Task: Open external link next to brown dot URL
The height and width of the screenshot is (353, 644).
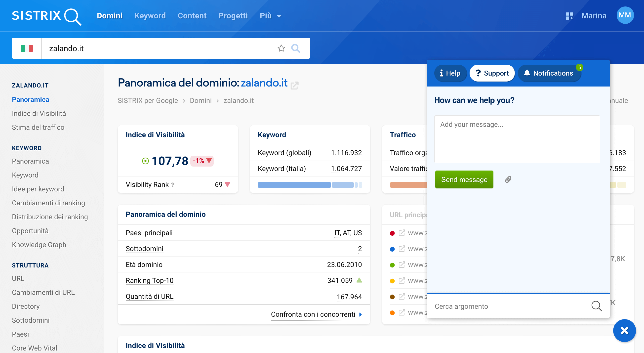Action: pos(402,297)
